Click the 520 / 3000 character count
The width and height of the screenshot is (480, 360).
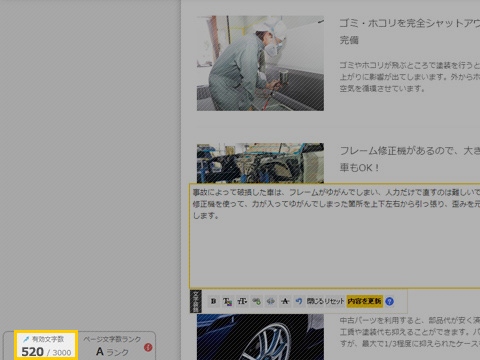[46, 352]
